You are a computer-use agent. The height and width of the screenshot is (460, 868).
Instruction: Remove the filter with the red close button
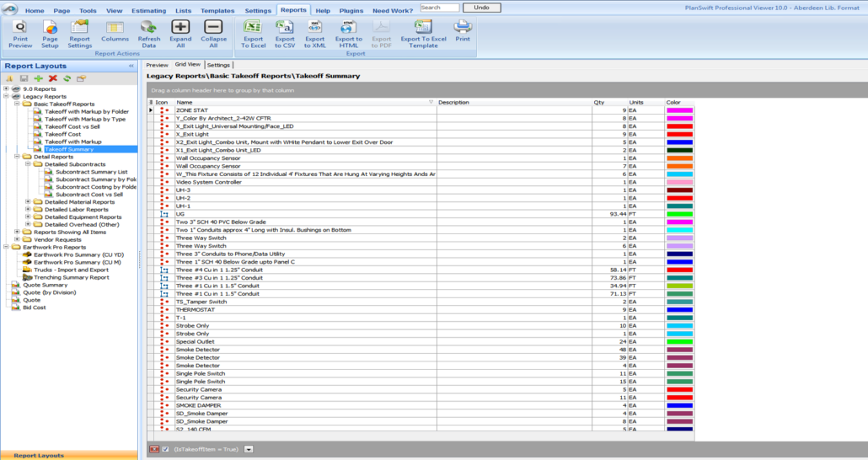click(154, 449)
